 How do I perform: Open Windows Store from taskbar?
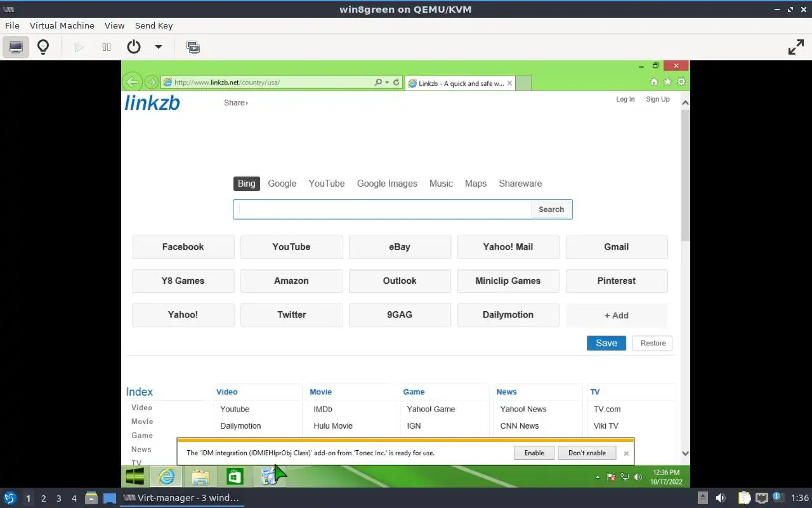[235, 476]
